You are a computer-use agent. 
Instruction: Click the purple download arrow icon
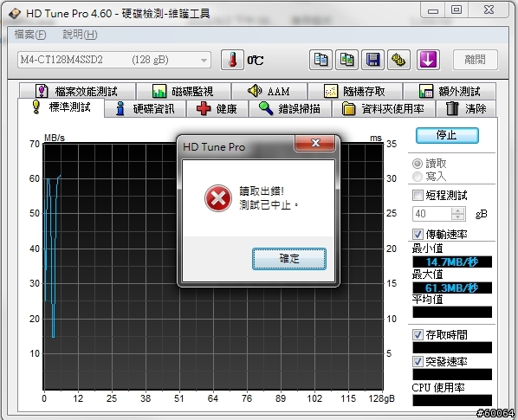(x=428, y=60)
